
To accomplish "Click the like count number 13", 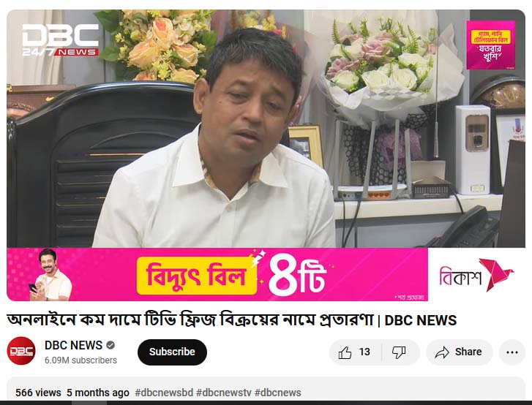I will point(364,352).
